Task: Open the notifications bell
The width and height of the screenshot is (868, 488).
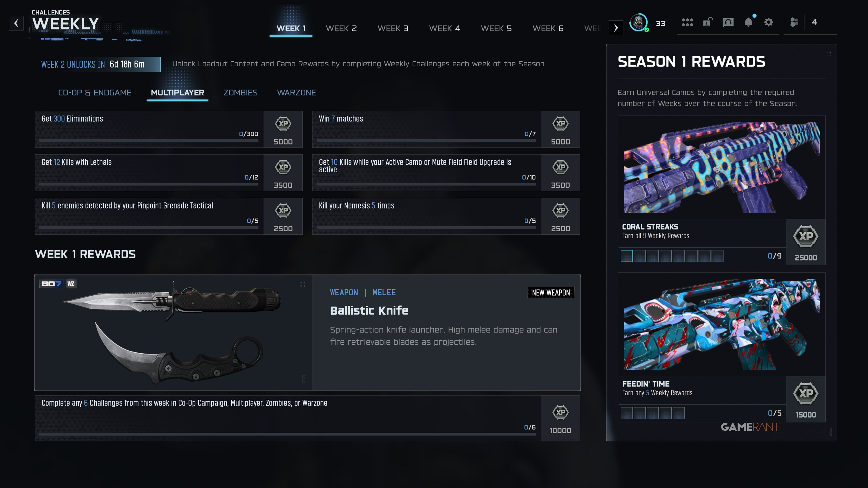Action: coord(748,23)
